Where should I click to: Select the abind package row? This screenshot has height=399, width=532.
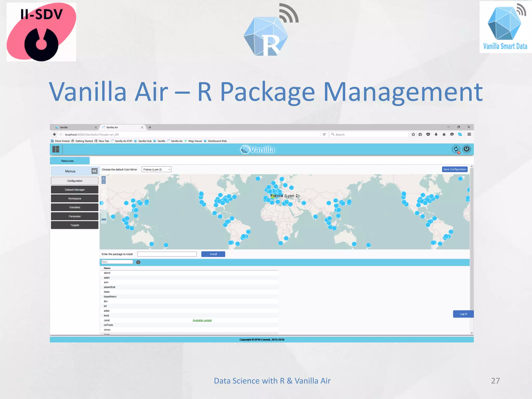(x=189, y=273)
